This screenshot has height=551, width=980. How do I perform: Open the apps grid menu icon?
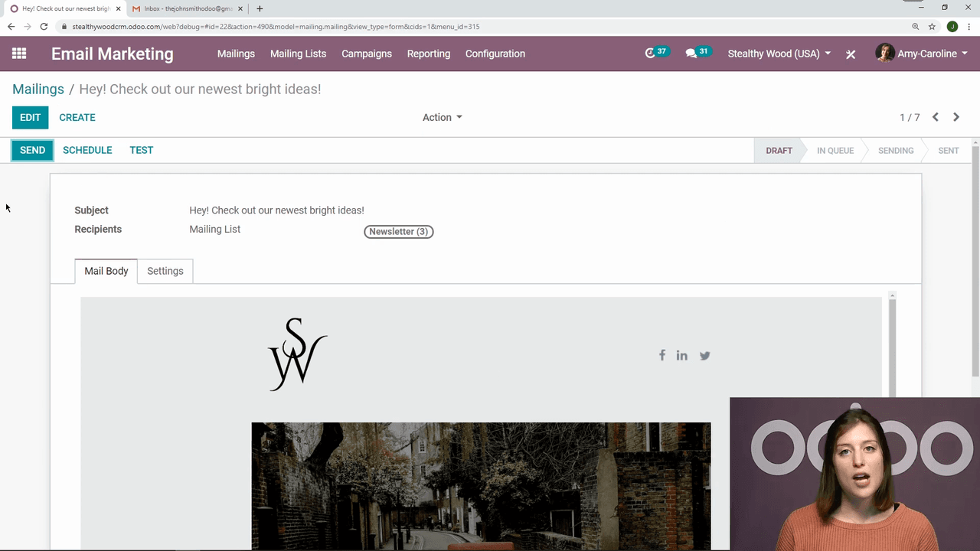pyautogui.click(x=19, y=54)
